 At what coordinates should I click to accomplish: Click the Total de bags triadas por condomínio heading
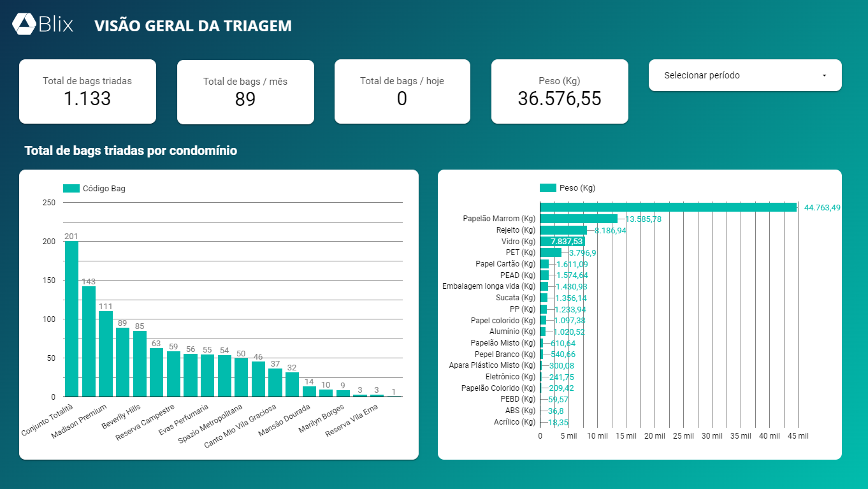[x=131, y=151]
